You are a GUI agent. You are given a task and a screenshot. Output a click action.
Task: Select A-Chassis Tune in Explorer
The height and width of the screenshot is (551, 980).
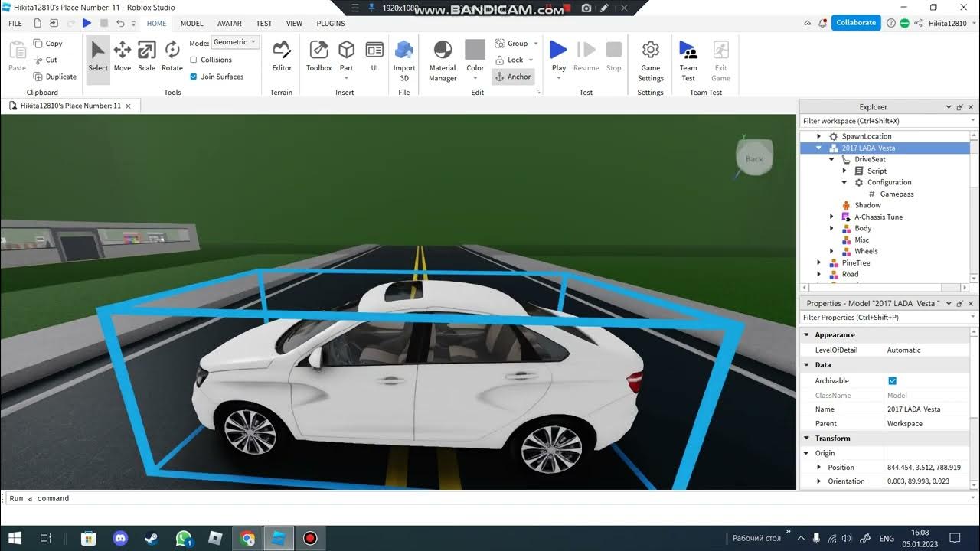[878, 217]
